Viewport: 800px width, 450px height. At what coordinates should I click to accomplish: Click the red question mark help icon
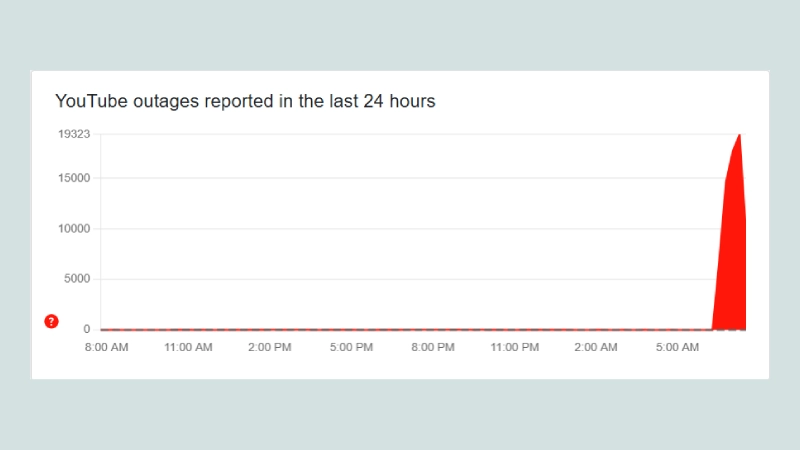pos(52,321)
